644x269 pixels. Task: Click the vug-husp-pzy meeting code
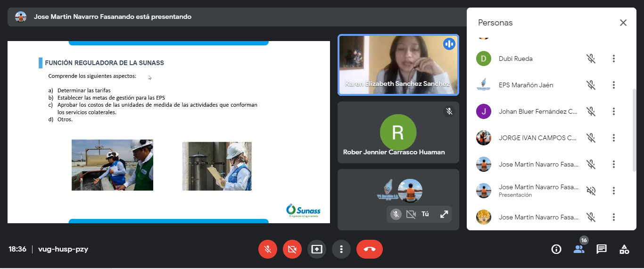tap(63, 249)
